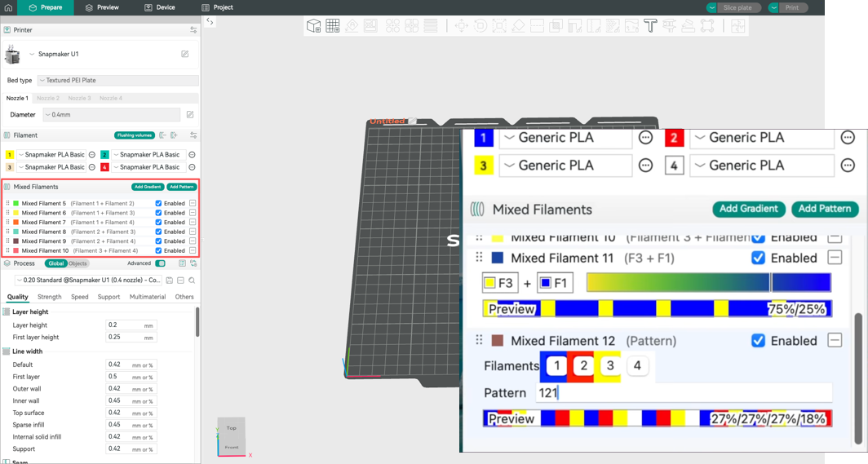Click the Pattern input field containing 121
This screenshot has height=464, width=868.
click(684, 393)
